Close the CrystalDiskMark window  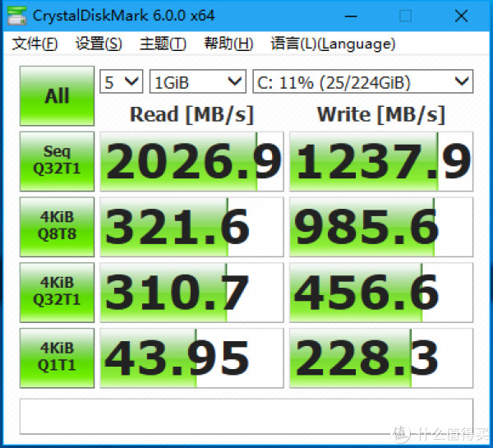pyautogui.click(x=461, y=16)
